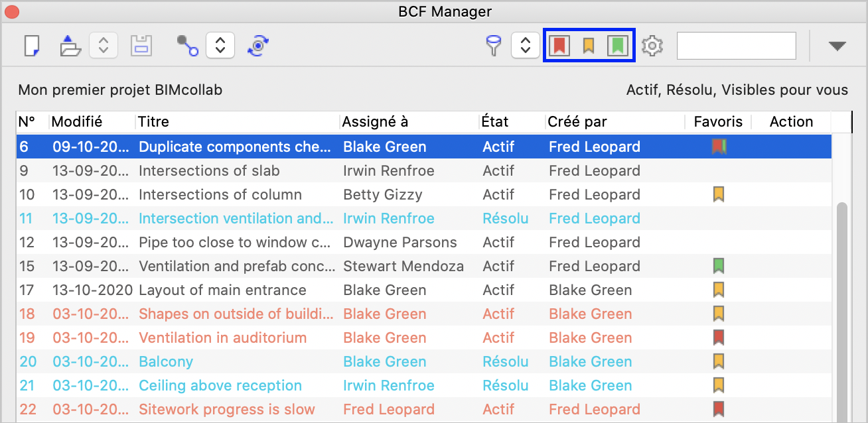This screenshot has height=423, width=868.
Task: Click bookmark of Duplicate components issue
Action: 719,147
